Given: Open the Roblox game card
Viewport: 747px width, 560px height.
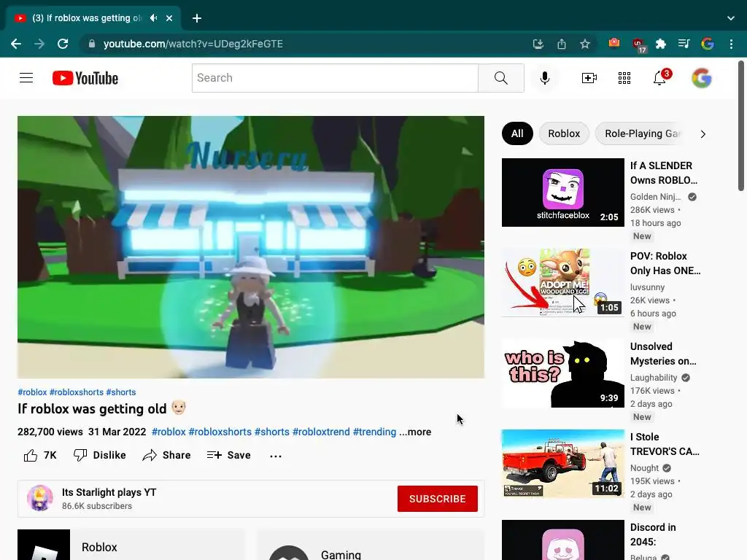Looking at the screenshot, I should pyautogui.click(x=131, y=545).
